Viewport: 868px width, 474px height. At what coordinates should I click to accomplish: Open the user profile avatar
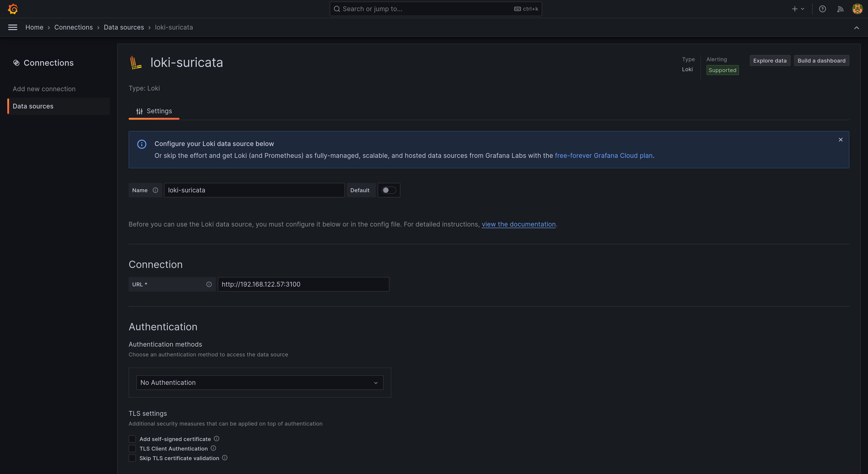click(857, 9)
